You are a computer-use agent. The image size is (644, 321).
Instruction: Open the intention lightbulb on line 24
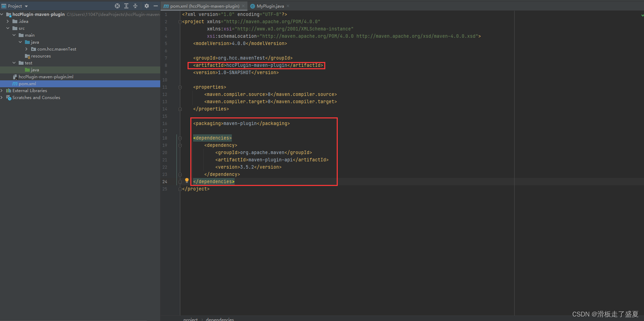(187, 180)
